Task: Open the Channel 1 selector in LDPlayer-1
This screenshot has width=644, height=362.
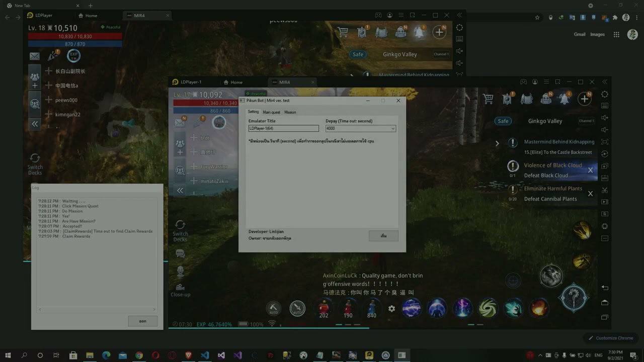Action: tap(586, 121)
